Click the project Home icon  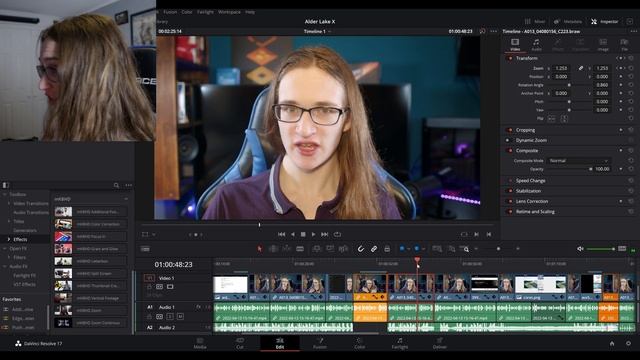[612, 344]
